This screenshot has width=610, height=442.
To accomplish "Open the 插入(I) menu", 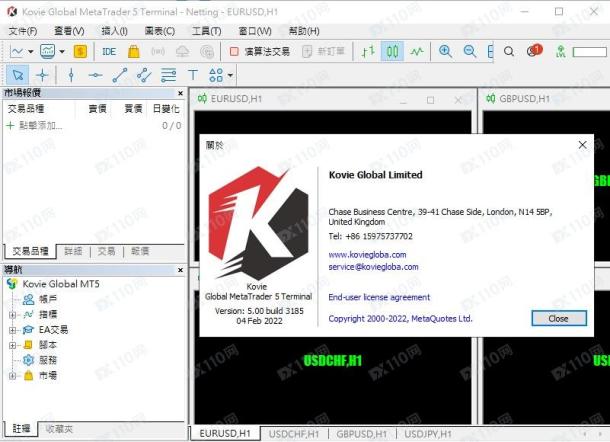I will click(x=114, y=31).
